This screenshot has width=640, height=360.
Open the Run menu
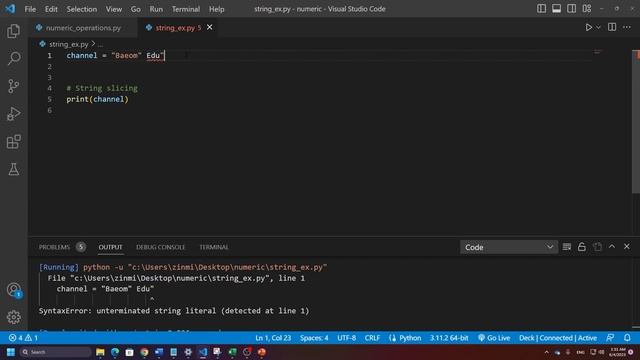coord(156,9)
